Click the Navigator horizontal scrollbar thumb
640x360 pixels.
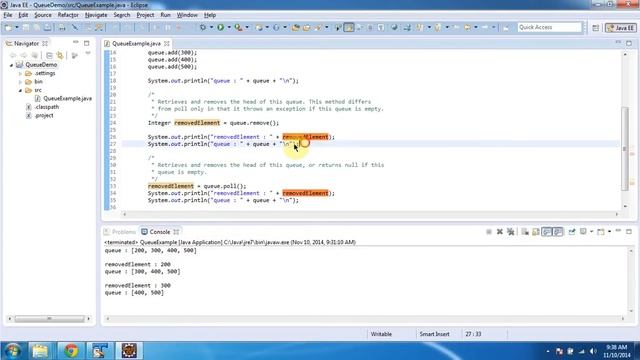click(x=49, y=318)
